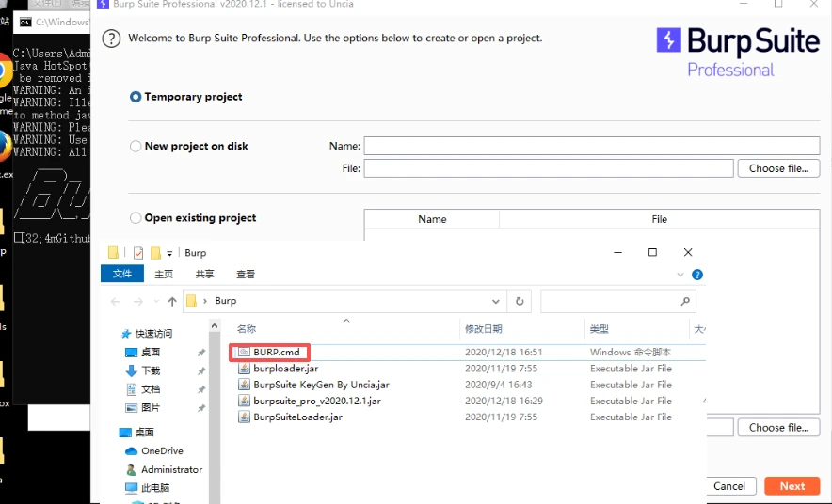Click the search magnifier icon in Explorer
The image size is (832, 504).
click(685, 301)
